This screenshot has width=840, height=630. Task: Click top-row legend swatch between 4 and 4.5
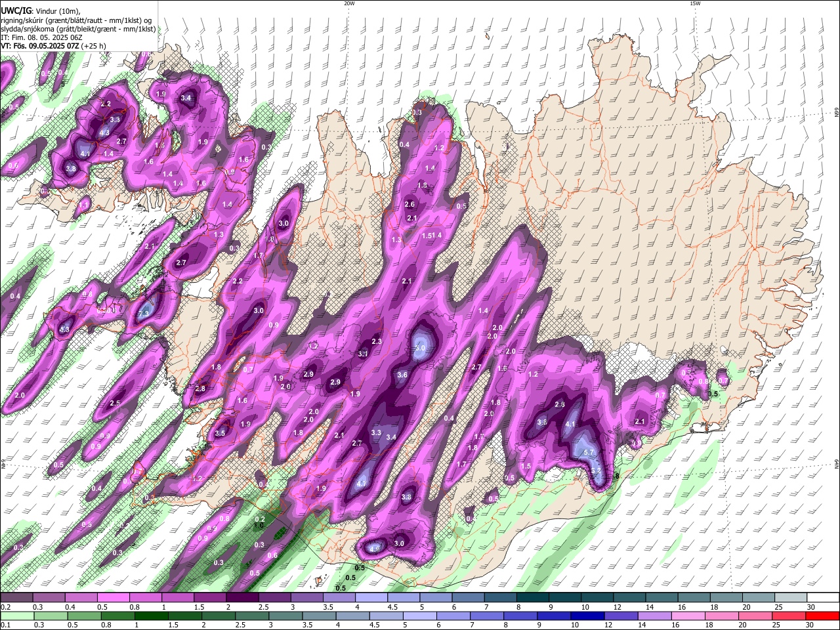[x=370, y=598]
